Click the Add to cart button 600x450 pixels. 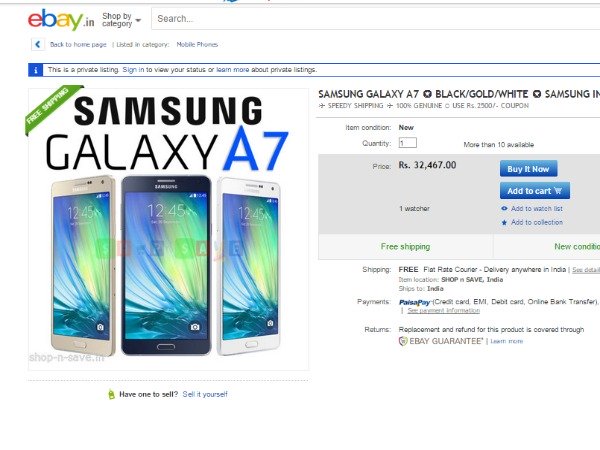pos(535,191)
